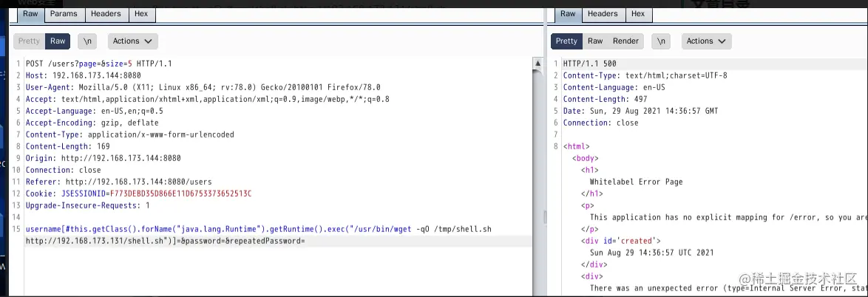Switch to request Raw tab
Image resolution: width=868 pixels, height=297 pixels.
[30, 14]
